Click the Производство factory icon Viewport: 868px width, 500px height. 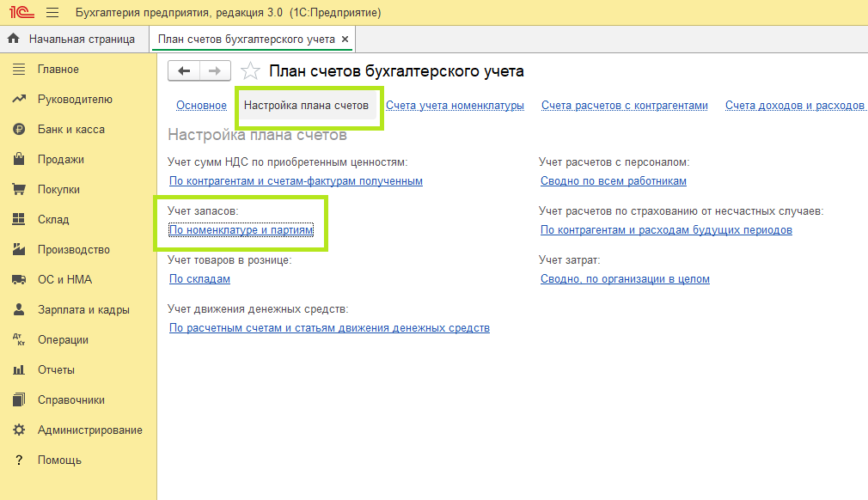click(x=19, y=249)
